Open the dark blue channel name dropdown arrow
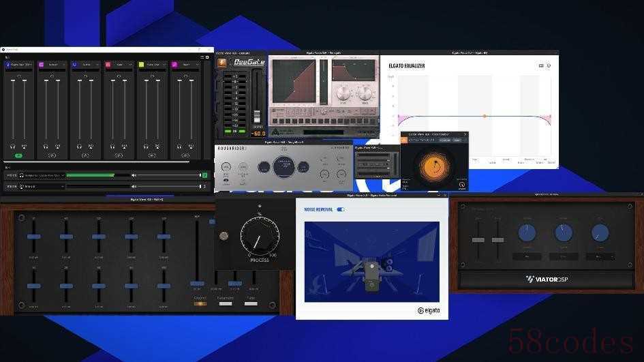Image resolution: width=644 pixels, height=362 pixels. coord(97,65)
